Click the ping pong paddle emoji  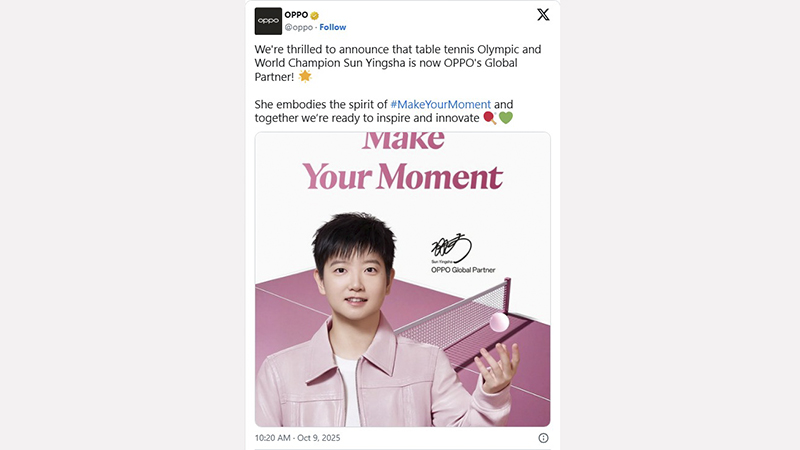(x=490, y=118)
